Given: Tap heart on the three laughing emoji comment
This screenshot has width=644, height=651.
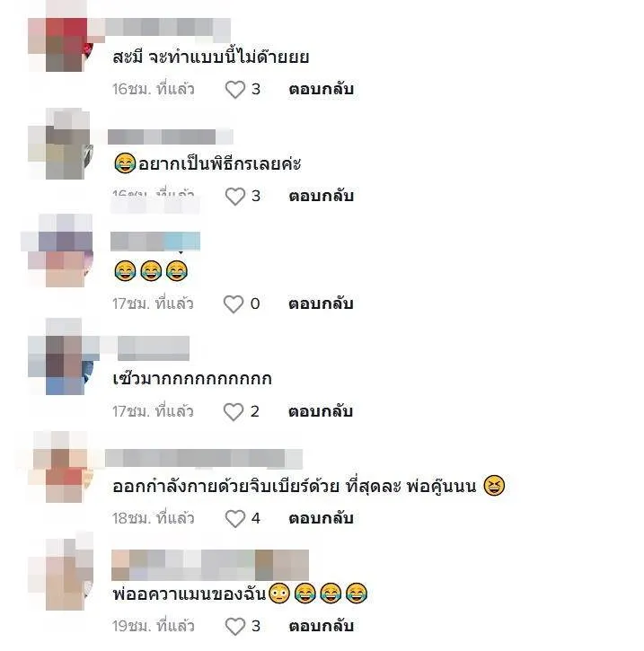Looking at the screenshot, I should point(234,304).
